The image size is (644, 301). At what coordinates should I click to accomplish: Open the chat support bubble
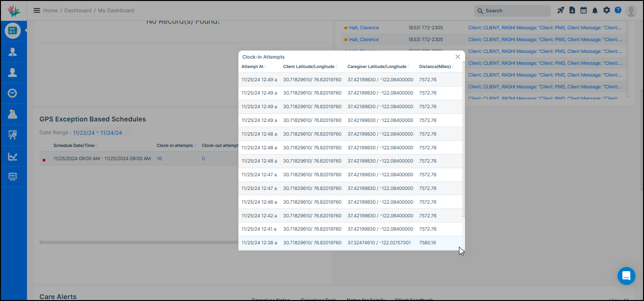click(x=627, y=276)
